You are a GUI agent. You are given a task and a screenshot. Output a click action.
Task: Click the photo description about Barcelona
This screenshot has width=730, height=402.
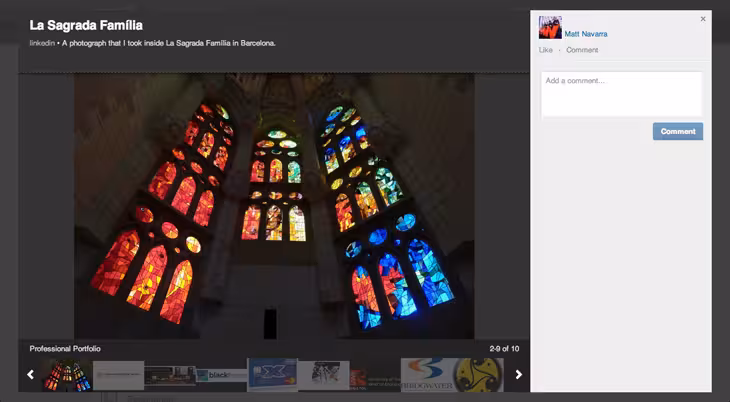[x=169, y=43]
